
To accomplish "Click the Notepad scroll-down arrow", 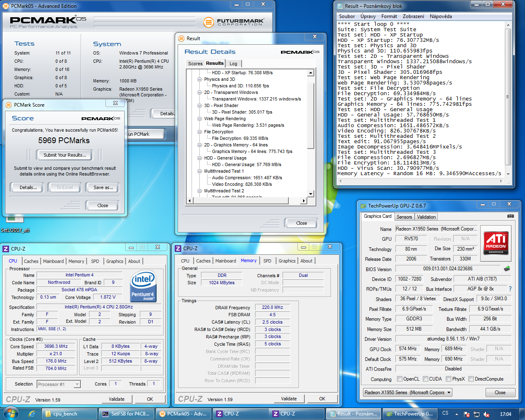I will click(x=508, y=174).
